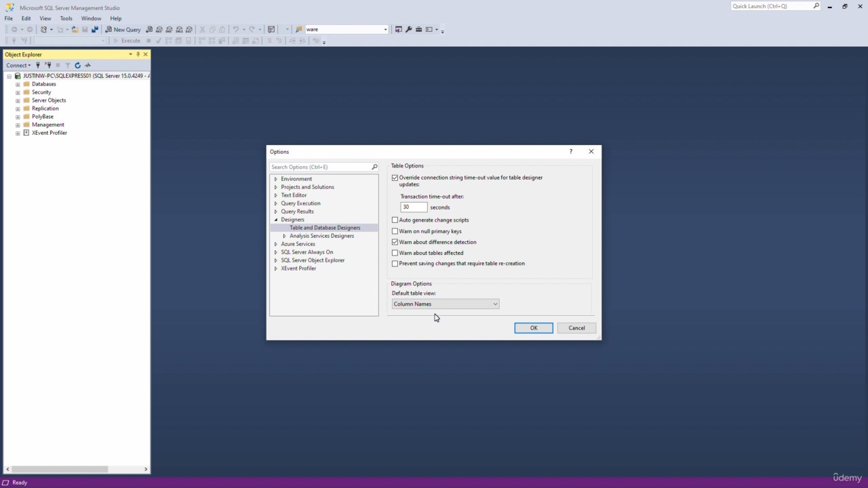Open the Database Engine Query icon

coord(149,30)
